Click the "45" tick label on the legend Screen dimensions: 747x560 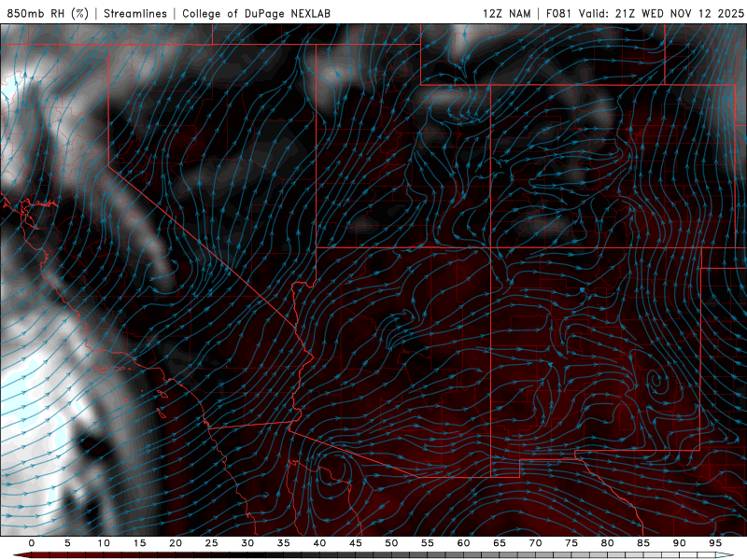356,543
